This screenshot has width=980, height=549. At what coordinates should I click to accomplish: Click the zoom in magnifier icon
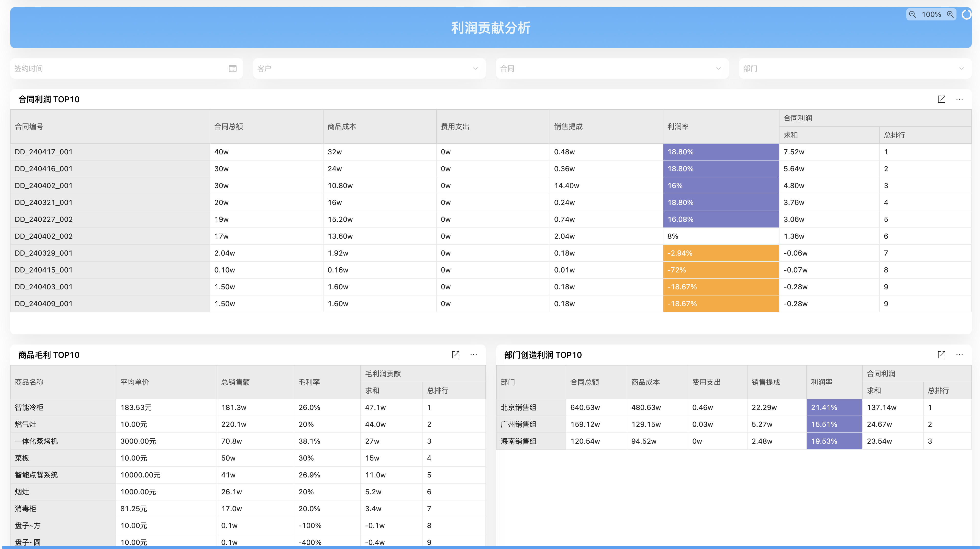[x=950, y=15]
